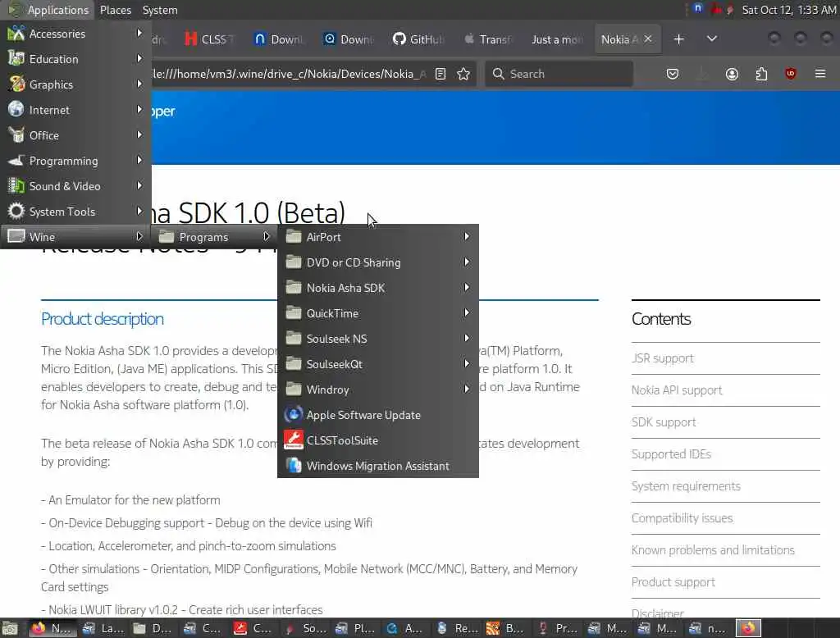Go to Known problems and limitations link
Viewport: 840px width, 638px height.
(713, 550)
